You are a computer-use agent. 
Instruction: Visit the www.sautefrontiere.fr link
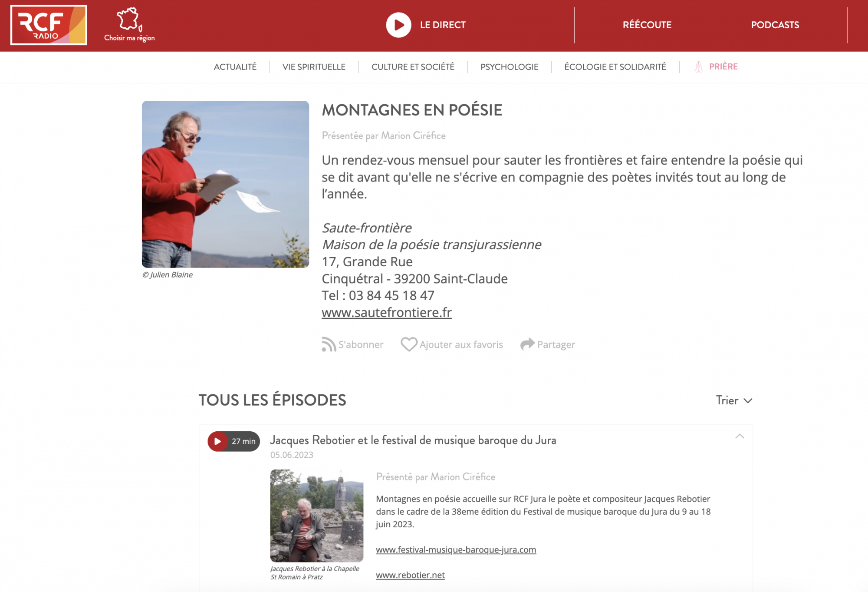tap(387, 312)
